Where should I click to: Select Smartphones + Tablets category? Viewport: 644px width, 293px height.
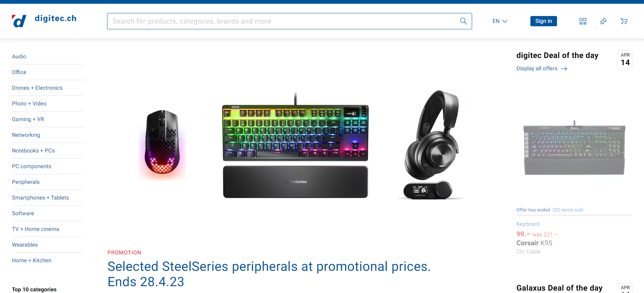(41, 198)
